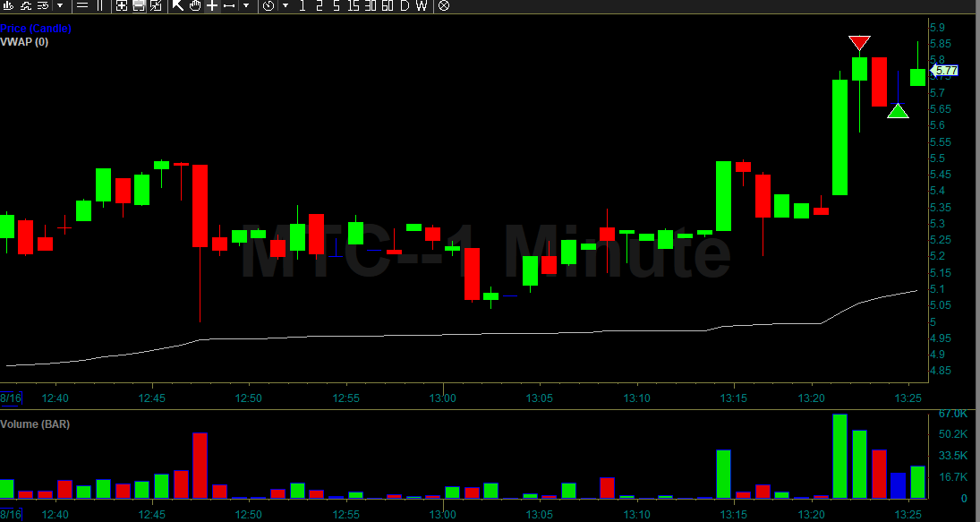Open dropdown next to the clock icon
Screen dimensions: 980x522
coord(285,5)
